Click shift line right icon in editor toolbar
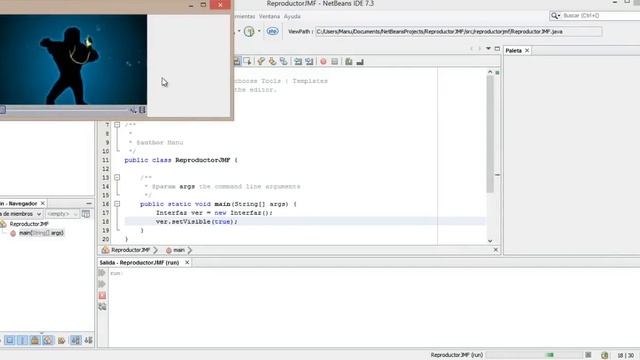Viewport: 640px width, 360px height. (x=309, y=62)
